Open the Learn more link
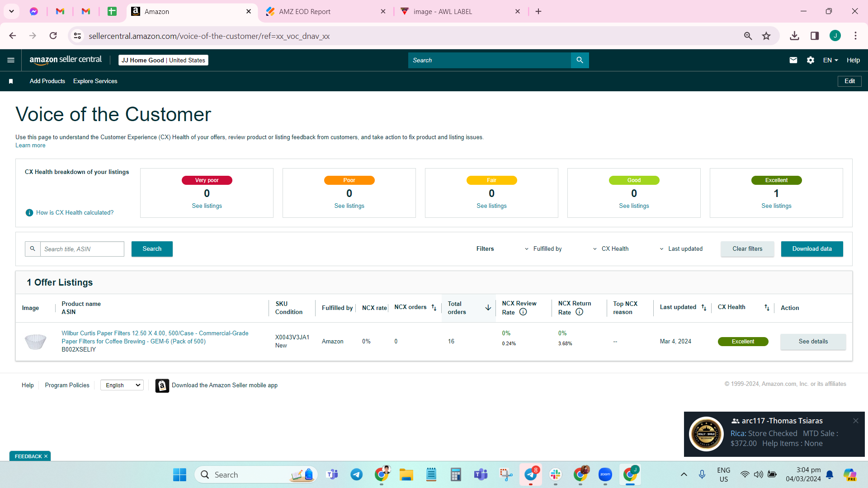Screen dimensions: 868x488 [x=30, y=145]
